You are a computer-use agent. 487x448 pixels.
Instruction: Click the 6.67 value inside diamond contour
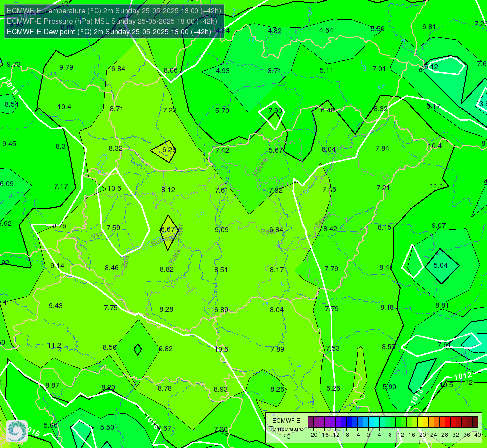(x=168, y=229)
